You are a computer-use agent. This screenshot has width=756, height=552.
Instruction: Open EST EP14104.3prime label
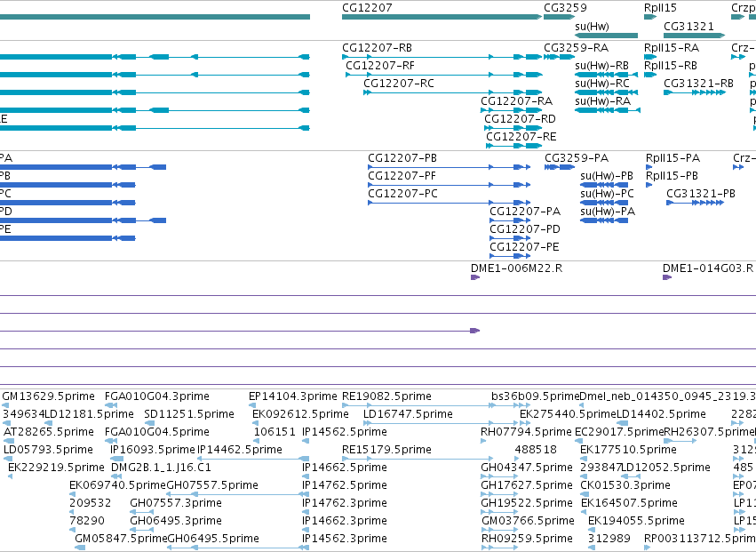(x=292, y=396)
